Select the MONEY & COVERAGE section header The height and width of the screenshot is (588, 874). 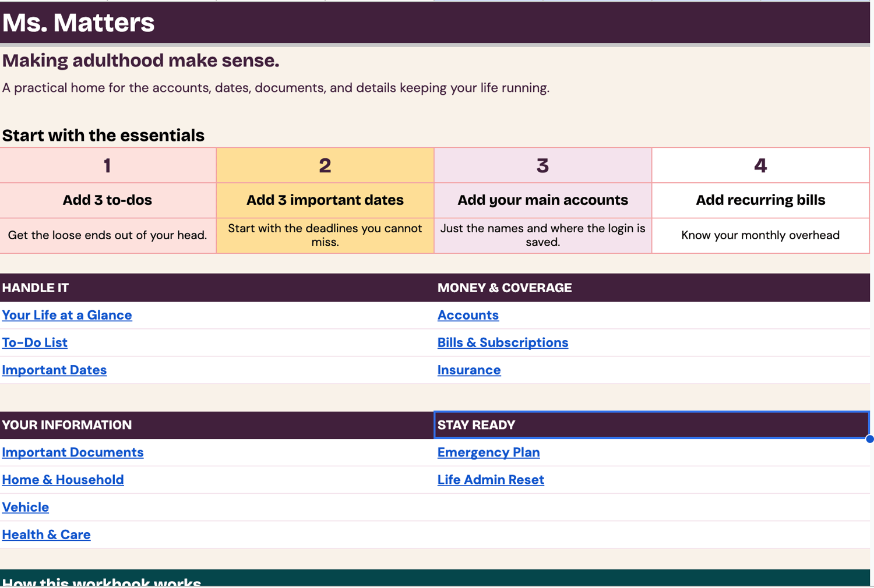point(652,288)
